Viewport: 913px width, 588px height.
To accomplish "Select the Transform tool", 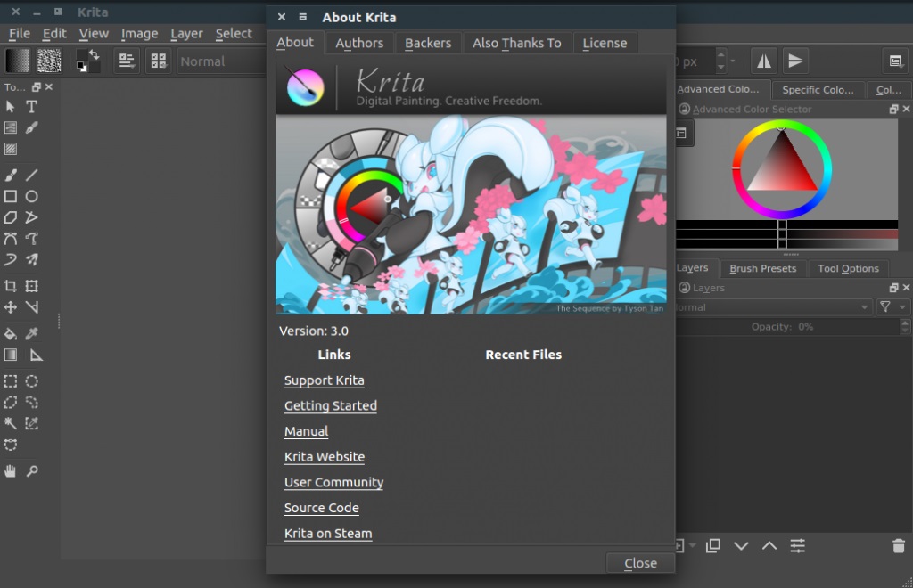I will tap(31, 286).
